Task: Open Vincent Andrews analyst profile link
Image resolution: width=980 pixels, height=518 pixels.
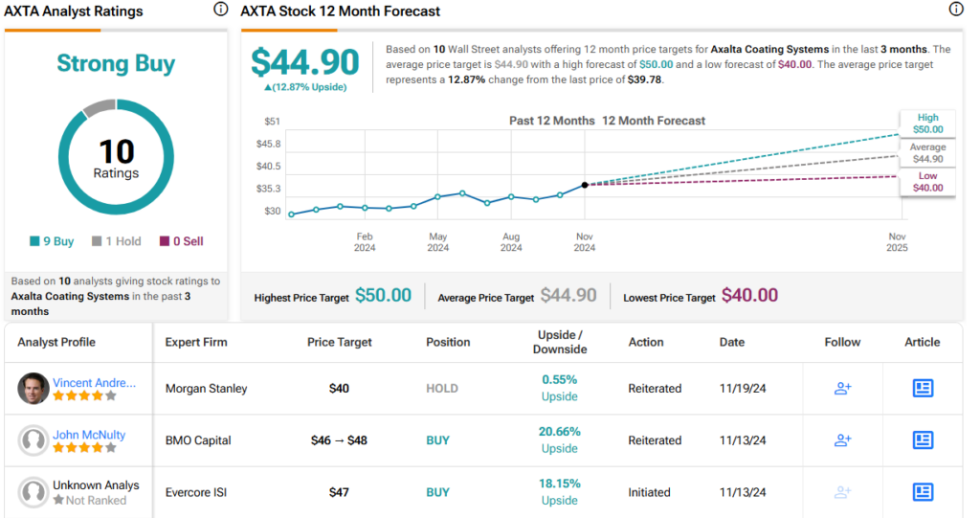Action: 94,382
